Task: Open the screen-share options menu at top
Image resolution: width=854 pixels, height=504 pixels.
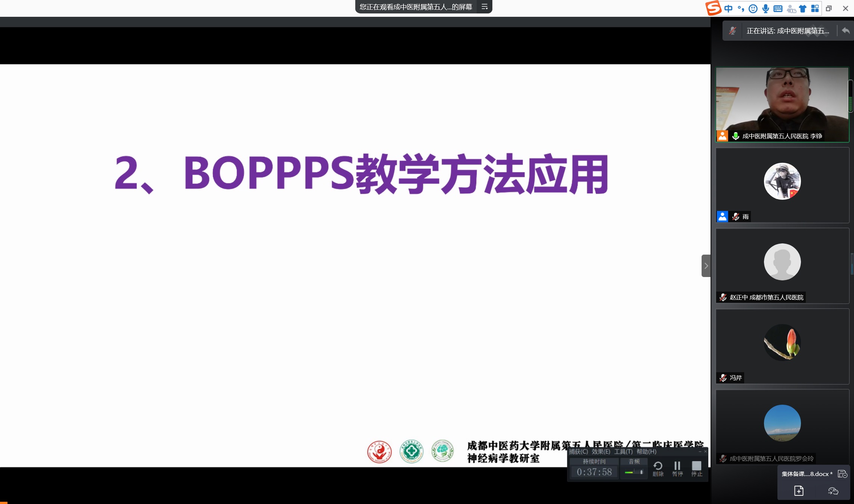Action: (485, 7)
